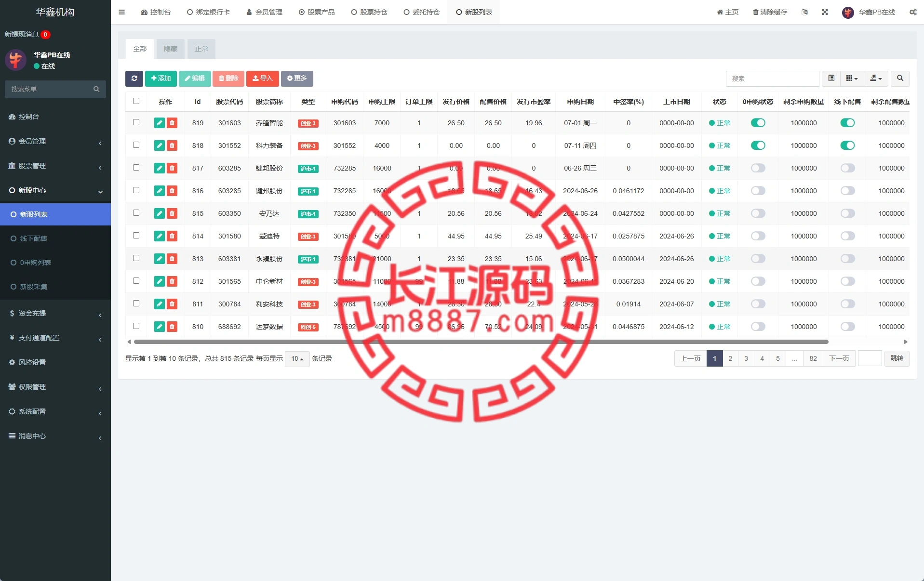Click the refresh table button

(x=134, y=79)
